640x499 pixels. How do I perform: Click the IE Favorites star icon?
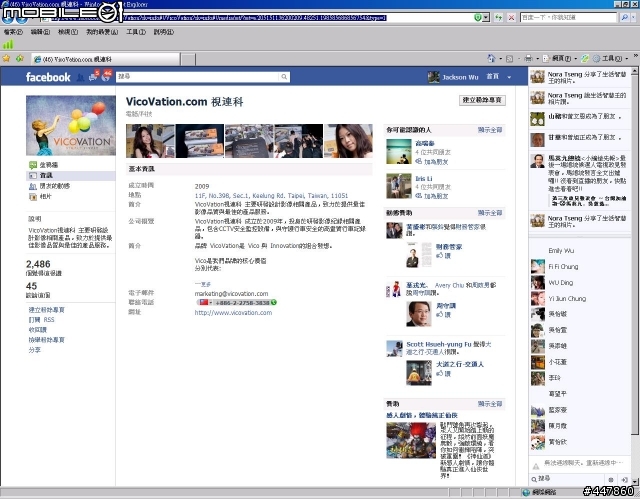click(x=6, y=59)
